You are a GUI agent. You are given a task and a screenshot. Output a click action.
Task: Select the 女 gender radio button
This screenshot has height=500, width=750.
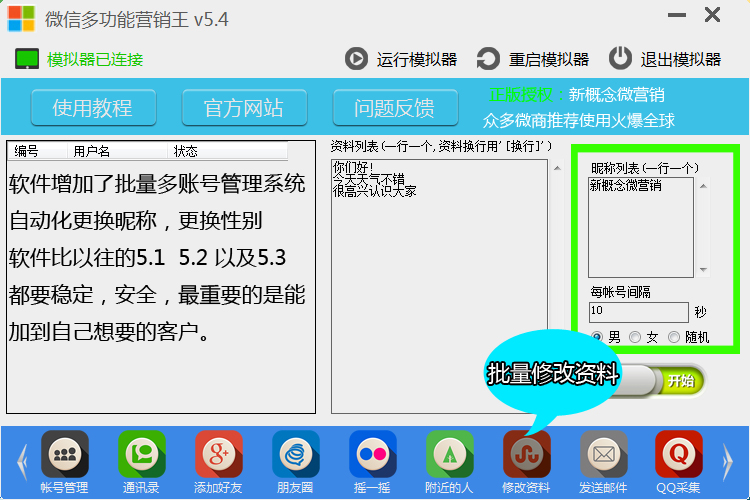pos(636,337)
